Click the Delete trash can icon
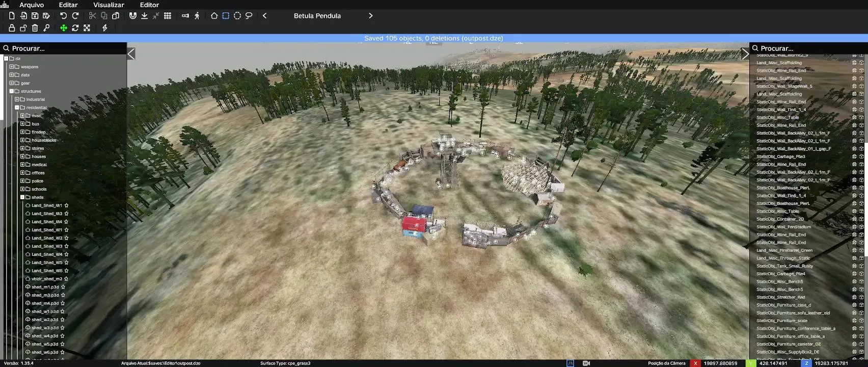Image resolution: width=868 pixels, height=367 pixels. (35, 28)
